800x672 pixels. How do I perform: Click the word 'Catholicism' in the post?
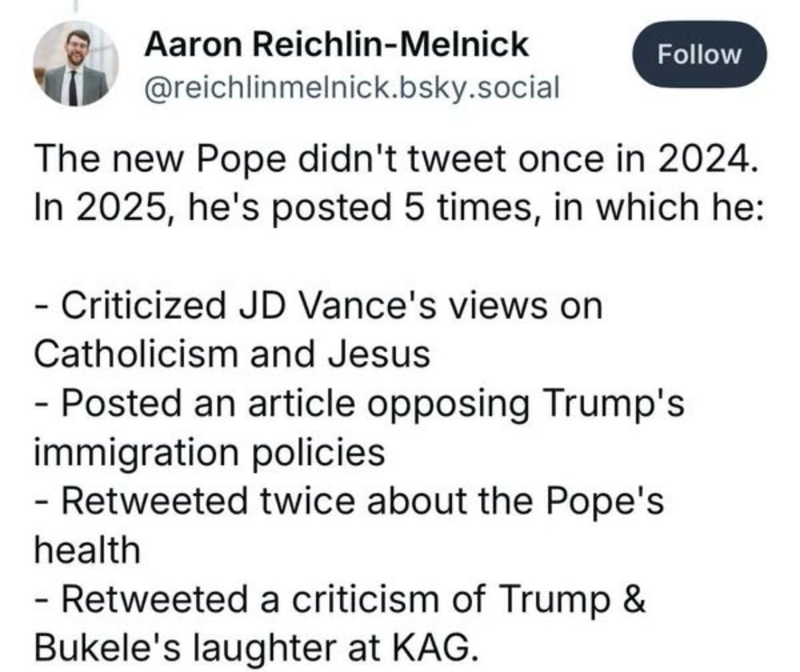click(136, 354)
